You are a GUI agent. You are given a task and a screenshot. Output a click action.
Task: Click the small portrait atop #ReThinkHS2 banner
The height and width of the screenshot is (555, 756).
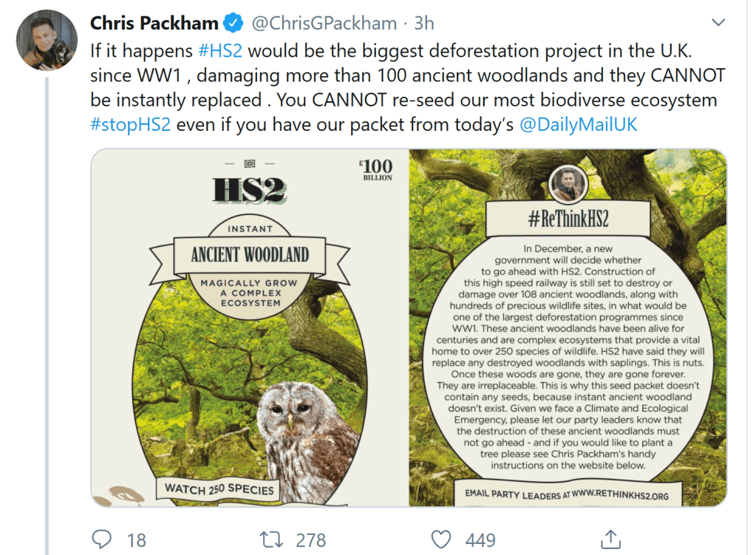coord(568,182)
